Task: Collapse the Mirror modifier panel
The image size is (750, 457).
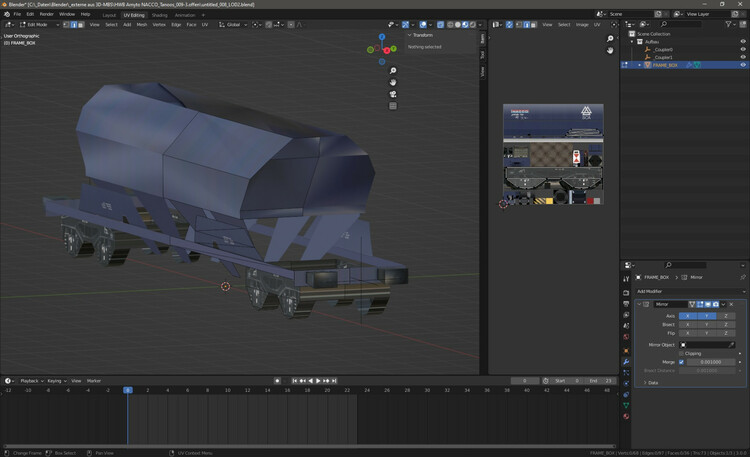Action: click(639, 304)
